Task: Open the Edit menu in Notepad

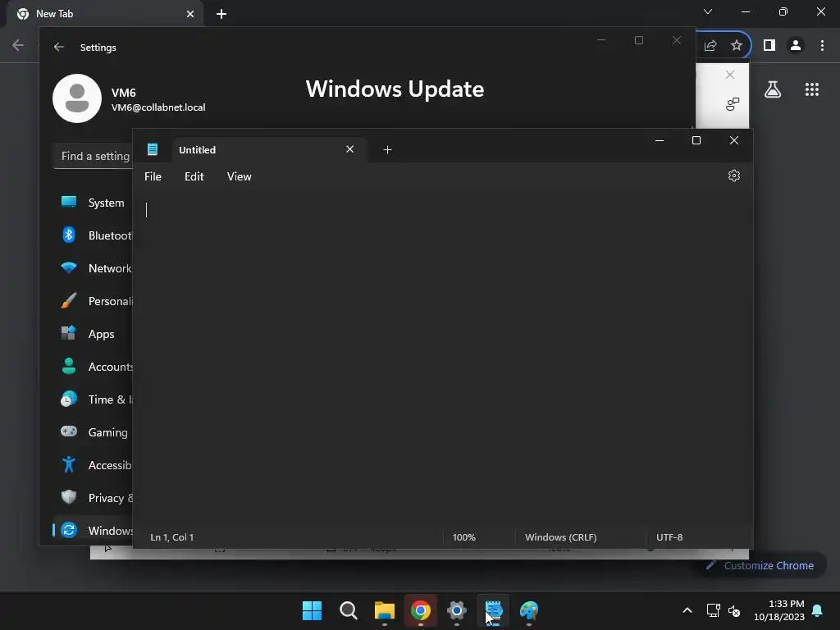Action: [x=194, y=176]
